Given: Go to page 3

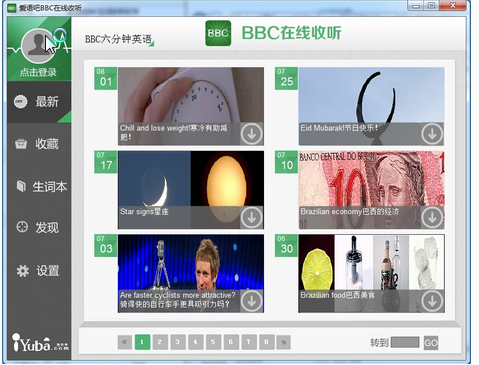Looking at the screenshot, I should pos(178,342).
